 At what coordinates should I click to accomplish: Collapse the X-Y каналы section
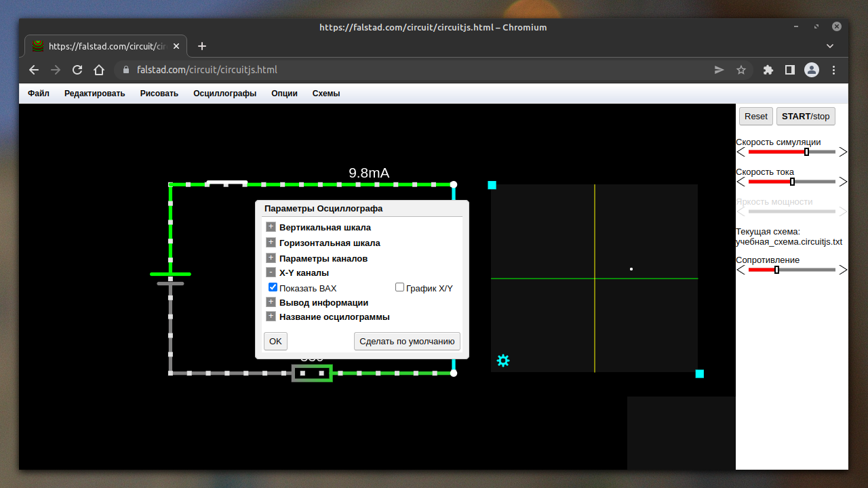(x=271, y=272)
